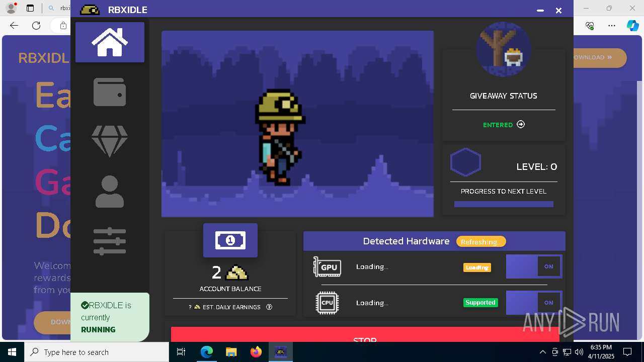Toggle the CPU mining ON switch
The height and width of the screenshot is (362, 644).
(x=534, y=303)
